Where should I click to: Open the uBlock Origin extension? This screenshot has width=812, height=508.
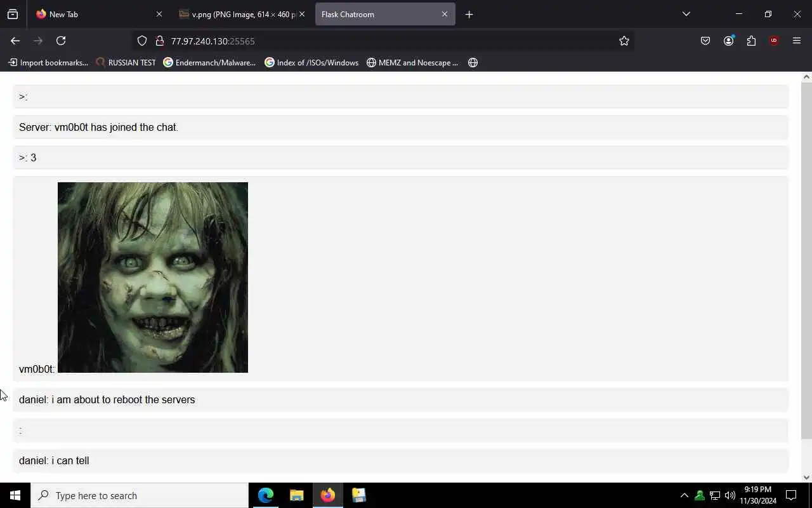coord(774,41)
